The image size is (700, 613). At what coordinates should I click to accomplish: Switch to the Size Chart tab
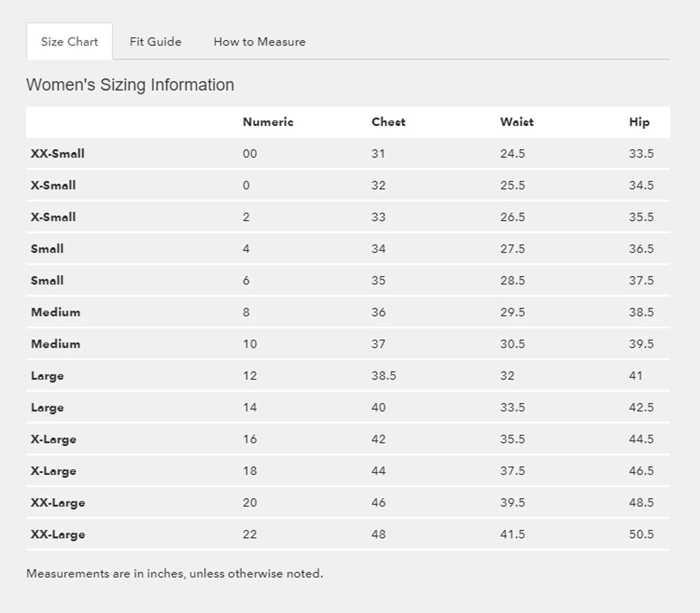[x=69, y=41]
